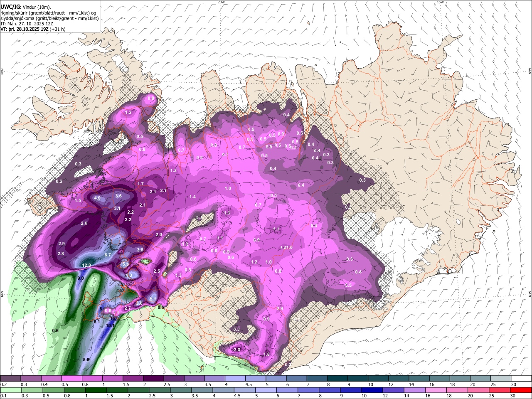The height and width of the screenshot is (399, 532).
Task: Click the '2.5' precipitation value on the map
Action: tap(157, 271)
